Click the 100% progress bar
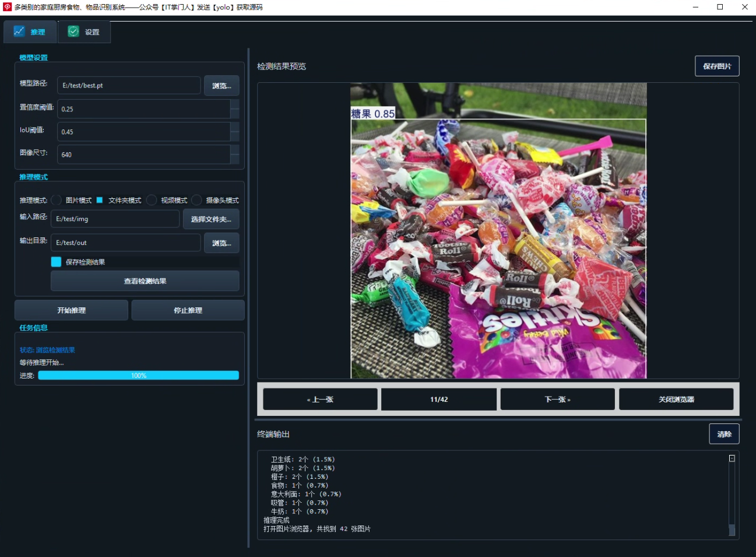The height and width of the screenshot is (557, 756). tap(139, 376)
